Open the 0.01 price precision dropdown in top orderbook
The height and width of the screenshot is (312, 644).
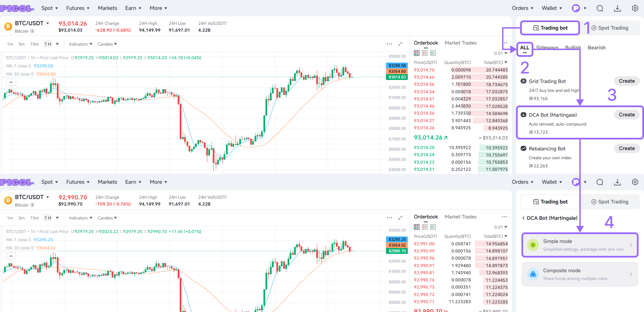tap(501, 53)
